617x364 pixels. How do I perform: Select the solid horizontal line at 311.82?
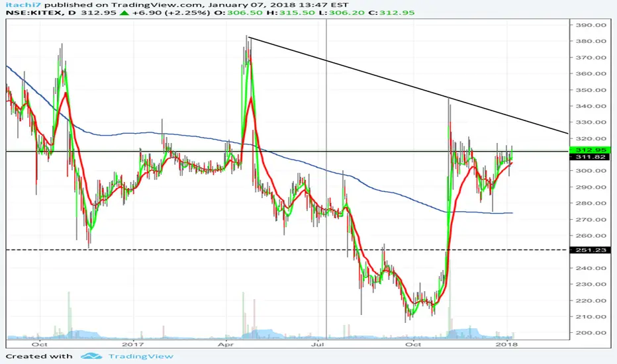287,152
